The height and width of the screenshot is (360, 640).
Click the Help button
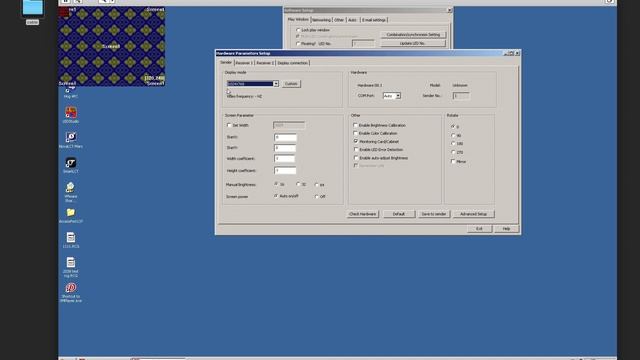click(507, 229)
